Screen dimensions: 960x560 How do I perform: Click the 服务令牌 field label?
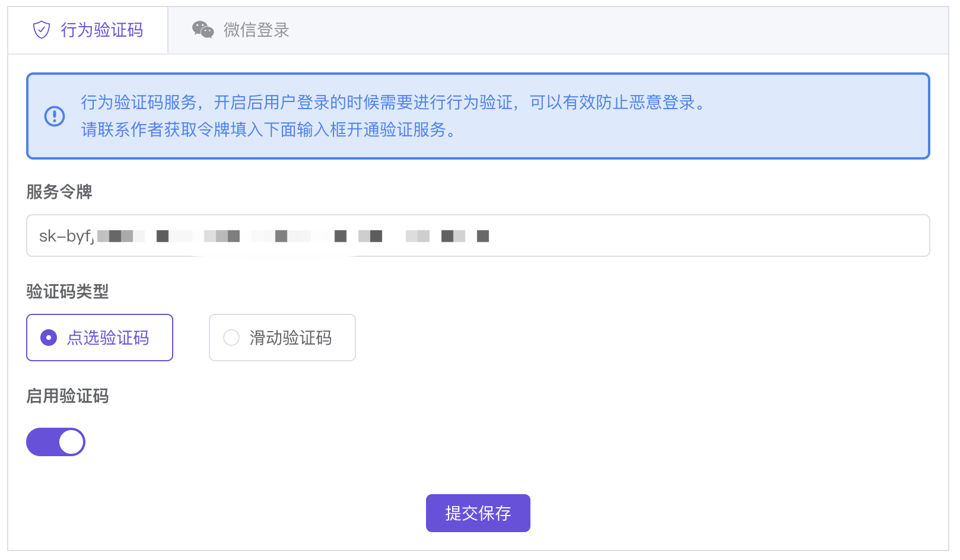[x=59, y=192]
